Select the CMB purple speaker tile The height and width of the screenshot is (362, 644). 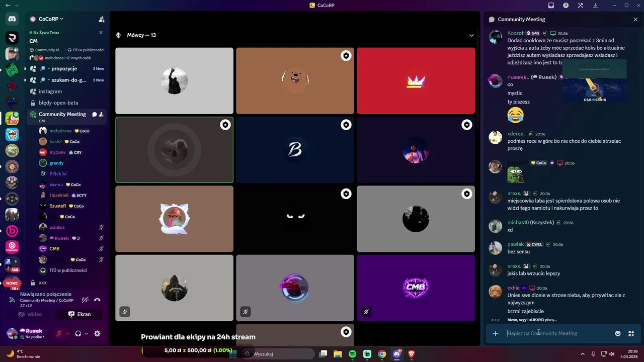(416, 288)
